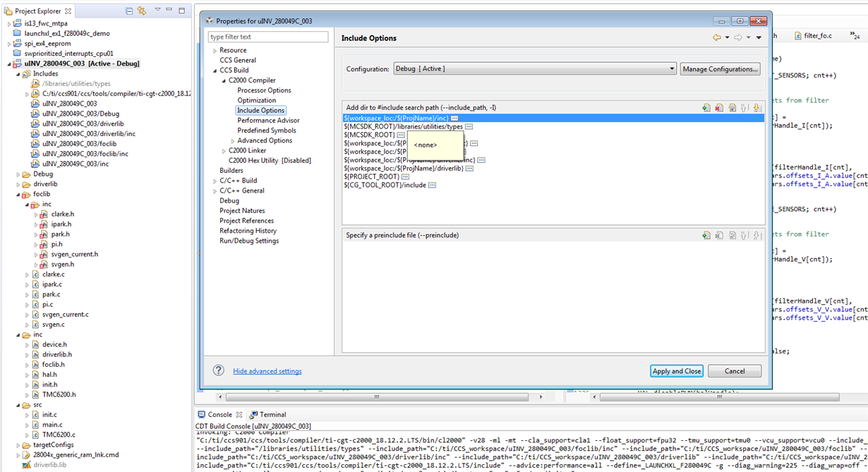Move selected include path down
The image size is (868, 472).
(x=757, y=108)
